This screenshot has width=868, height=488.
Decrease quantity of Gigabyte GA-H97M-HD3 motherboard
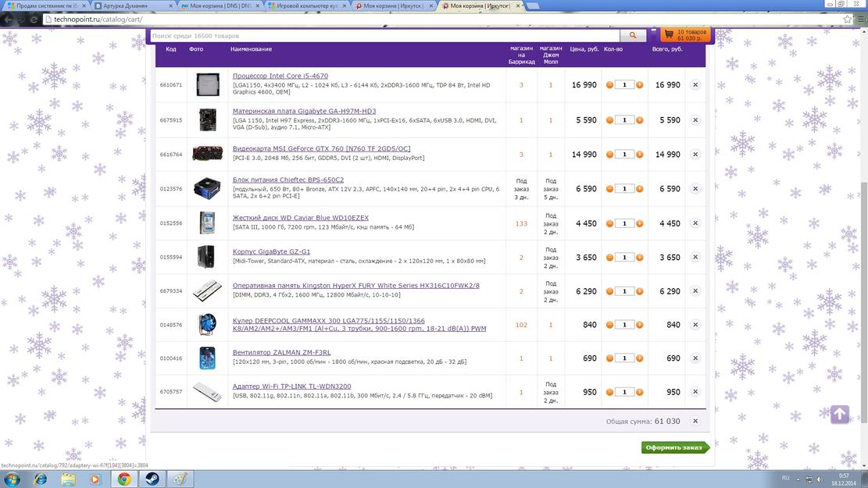tap(609, 120)
